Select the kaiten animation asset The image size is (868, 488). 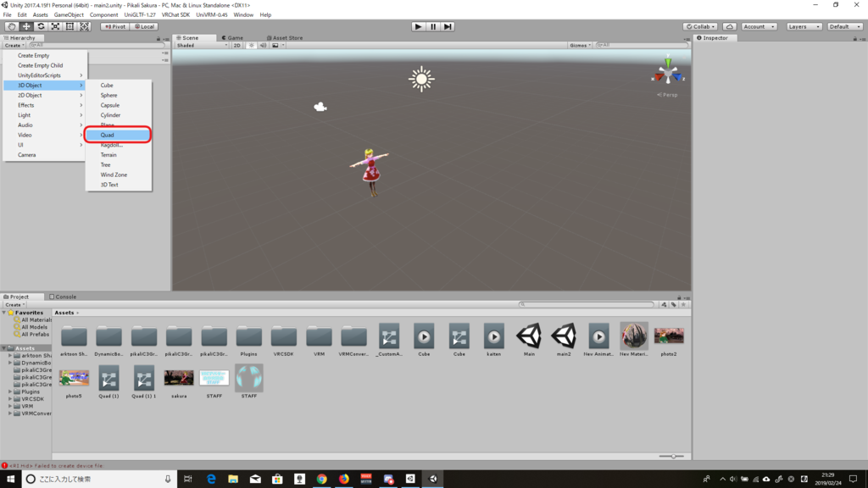coord(494,340)
